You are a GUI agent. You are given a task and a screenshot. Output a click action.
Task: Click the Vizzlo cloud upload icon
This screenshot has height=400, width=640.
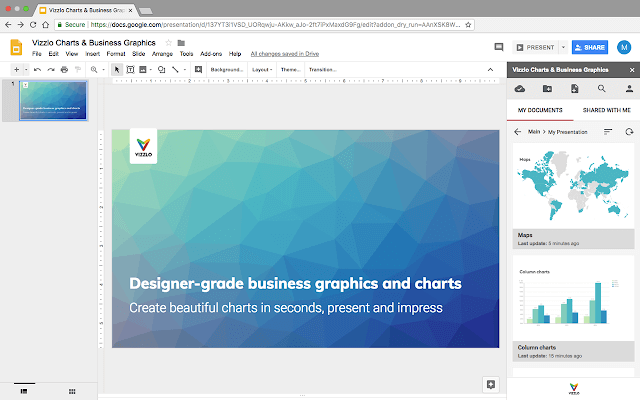point(520,89)
